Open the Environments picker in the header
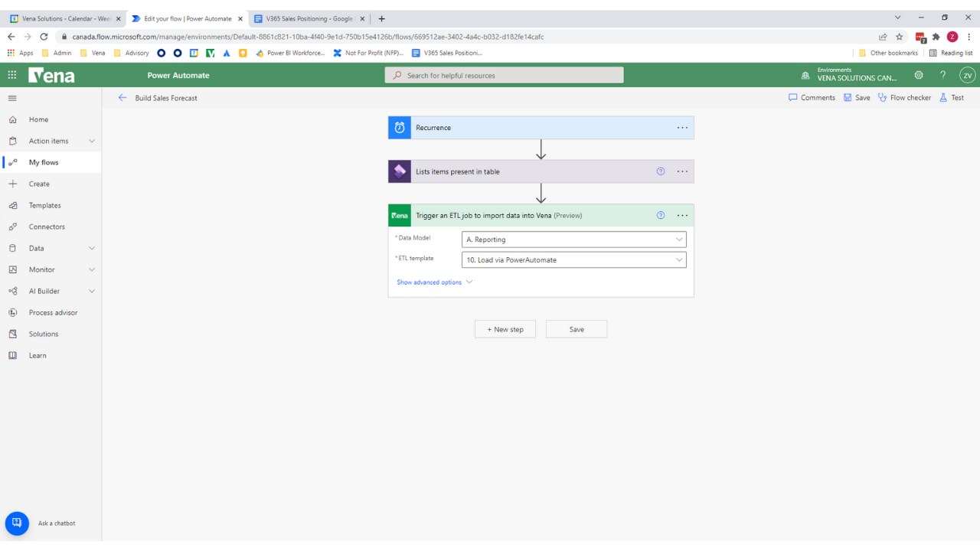This screenshot has width=980, height=551. click(848, 75)
